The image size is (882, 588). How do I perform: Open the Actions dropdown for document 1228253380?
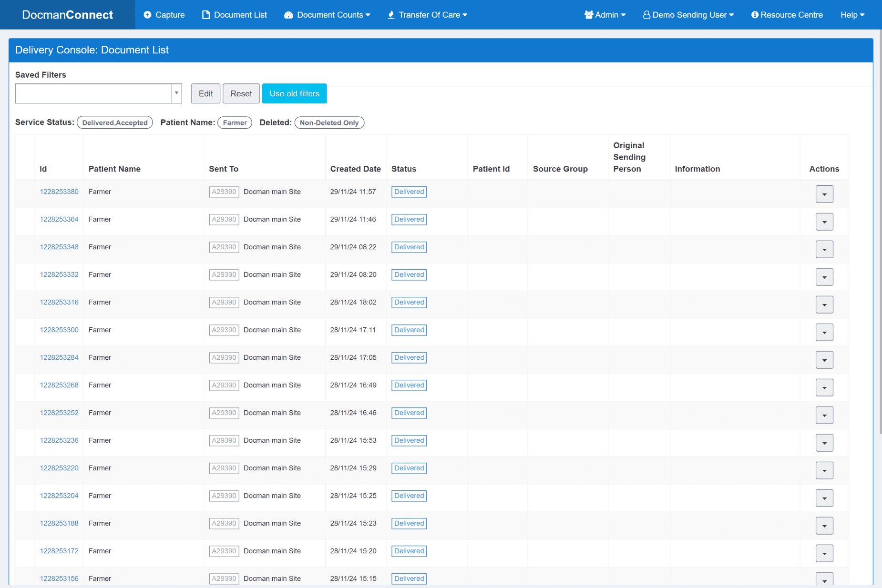tap(824, 194)
